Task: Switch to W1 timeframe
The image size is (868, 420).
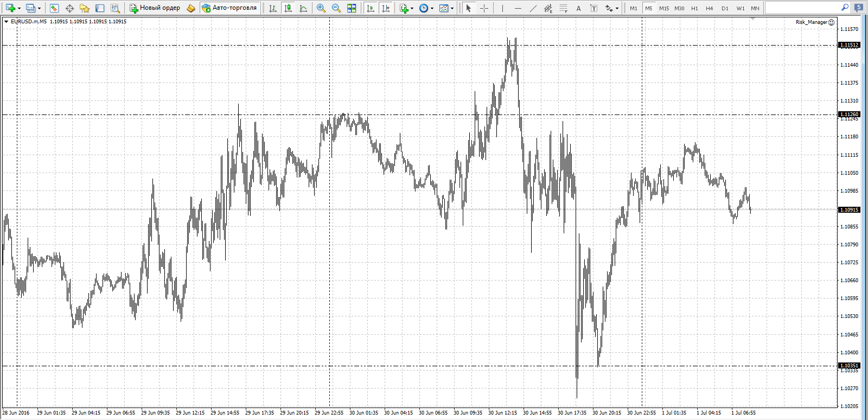Action: (741, 8)
